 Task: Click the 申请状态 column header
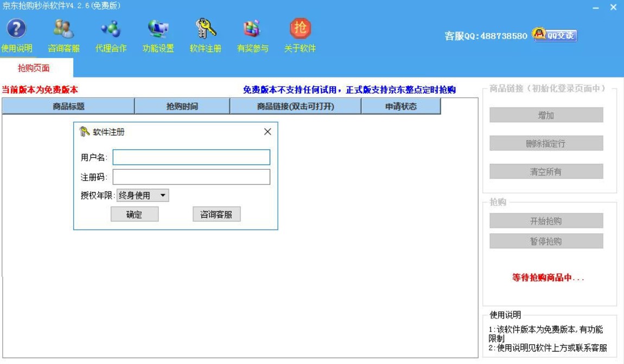click(x=401, y=106)
